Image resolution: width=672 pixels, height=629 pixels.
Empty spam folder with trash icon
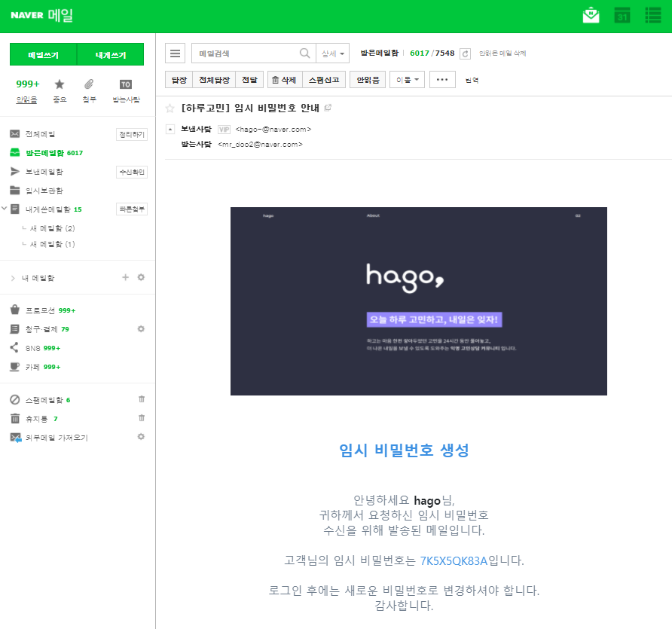pos(142,399)
